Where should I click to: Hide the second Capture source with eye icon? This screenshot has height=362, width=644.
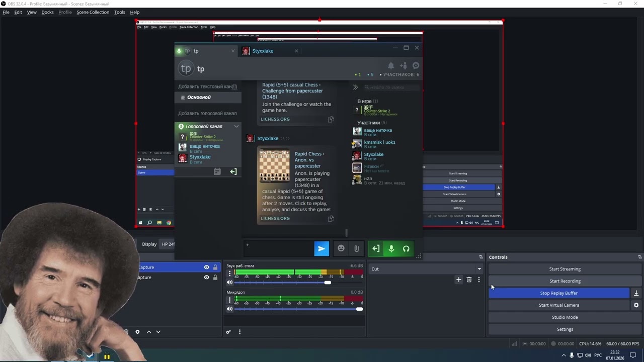tap(206, 278)
